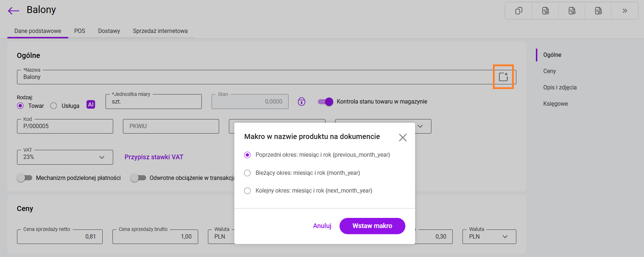The height and width of the screenshot is (257, 644).
Task: Click the back arrow next to Balony
Action: tap(13, 11)
